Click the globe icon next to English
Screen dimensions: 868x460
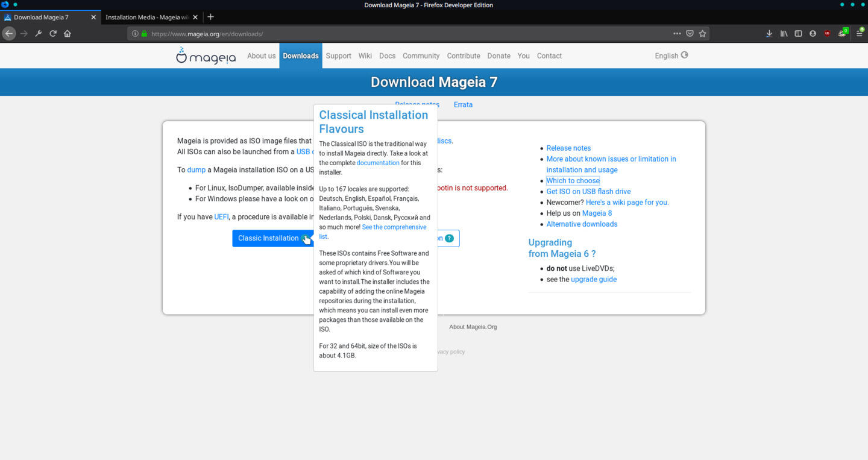684,55
